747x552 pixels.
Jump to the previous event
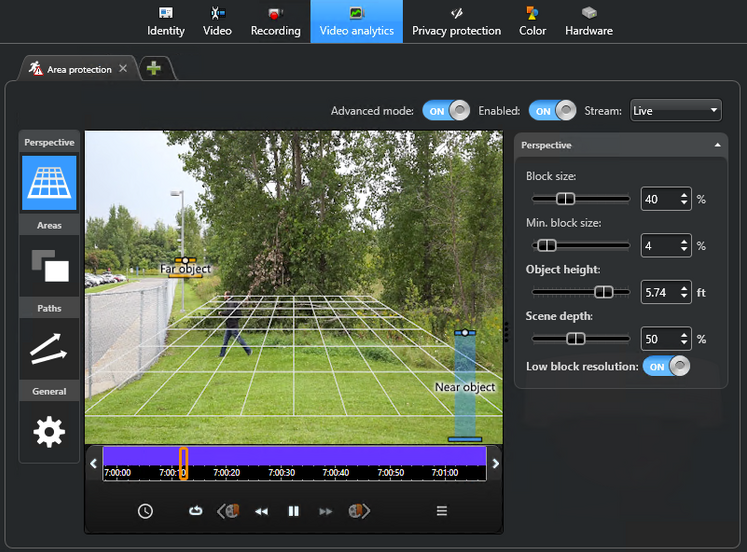pyautogui.click(x=229, y=511)
